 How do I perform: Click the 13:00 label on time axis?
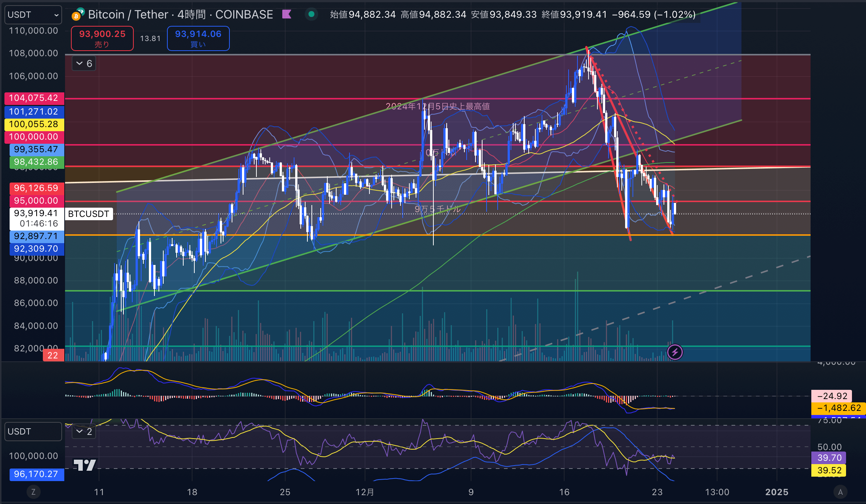pyautogui.click(x=717, y=492)
